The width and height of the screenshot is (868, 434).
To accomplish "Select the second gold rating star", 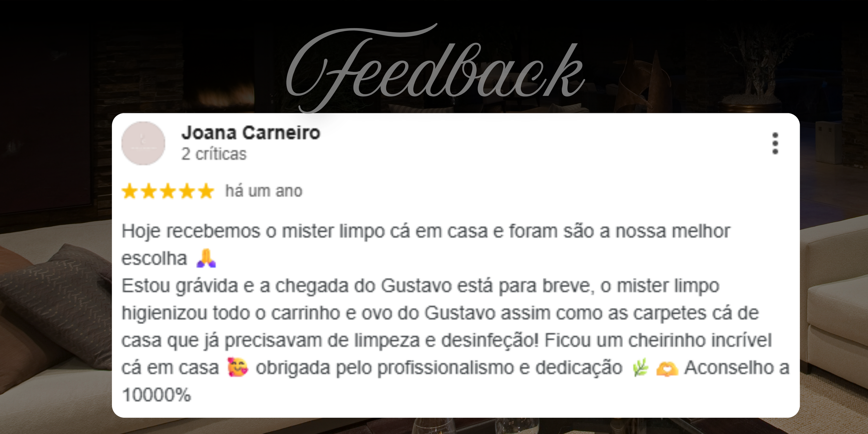I will coord(149,191).
